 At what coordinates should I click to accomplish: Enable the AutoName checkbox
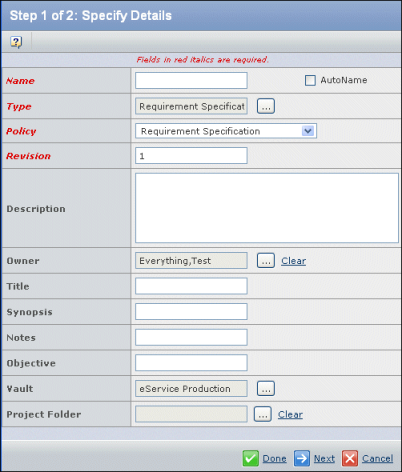(310, 80)
